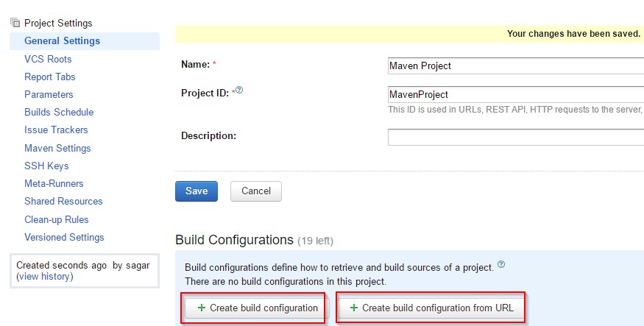Viewport: 644px width, 326px height.
Task: Open the help icon beside Project ID
Action: pyautogui.click(x=239, y=90)
